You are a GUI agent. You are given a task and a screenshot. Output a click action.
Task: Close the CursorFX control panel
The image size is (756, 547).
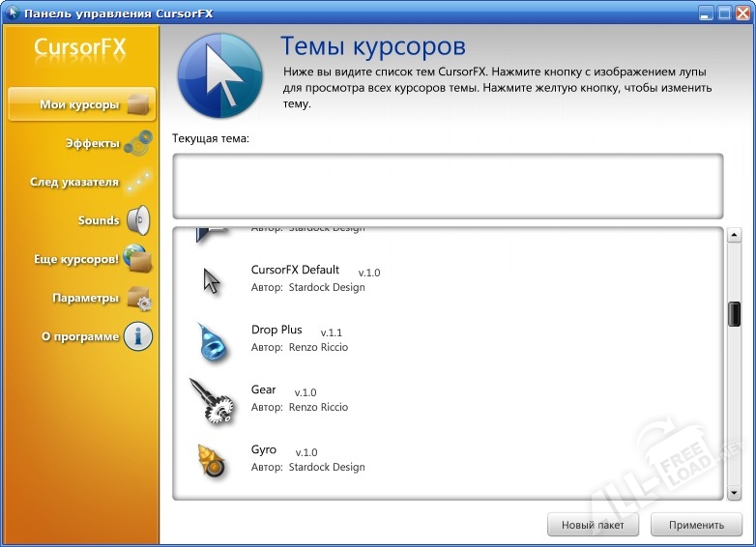(x=743, y=13)
